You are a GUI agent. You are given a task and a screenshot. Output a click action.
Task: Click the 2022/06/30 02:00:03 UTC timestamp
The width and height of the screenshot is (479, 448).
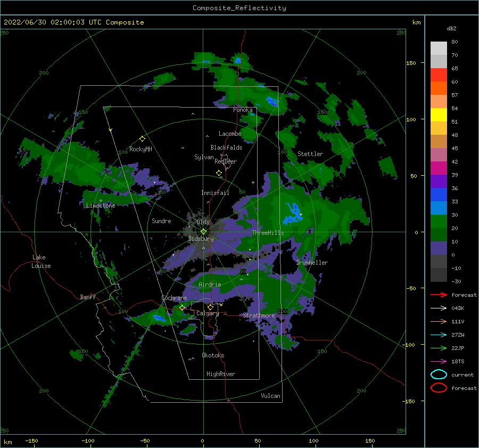click(x=74, y=22)
